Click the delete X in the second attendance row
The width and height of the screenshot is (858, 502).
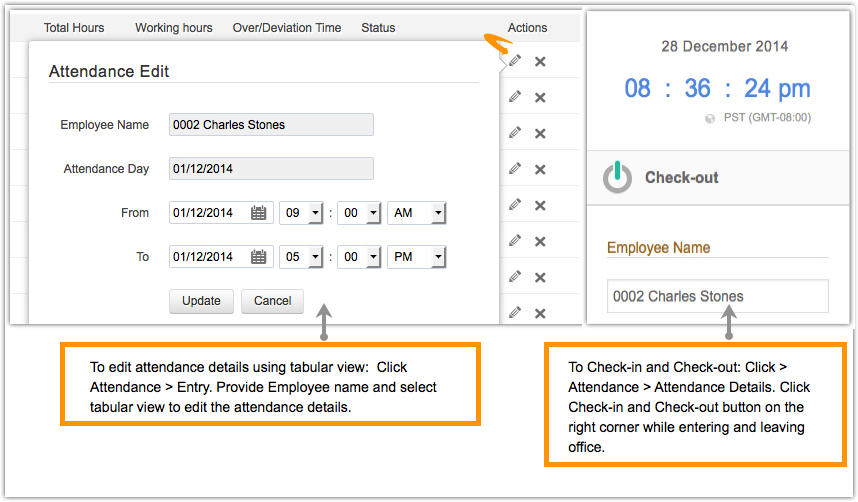click(540, 97)
